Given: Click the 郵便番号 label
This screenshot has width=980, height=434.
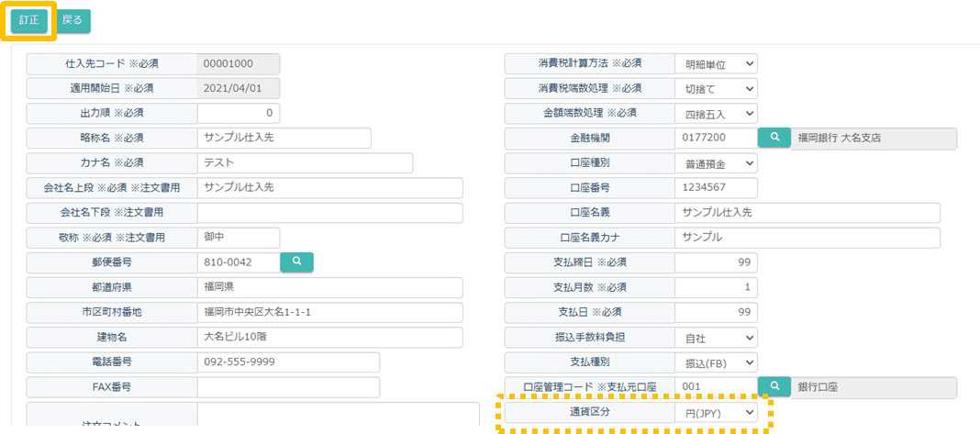Looking at the screenshot, I should (112, 262).
